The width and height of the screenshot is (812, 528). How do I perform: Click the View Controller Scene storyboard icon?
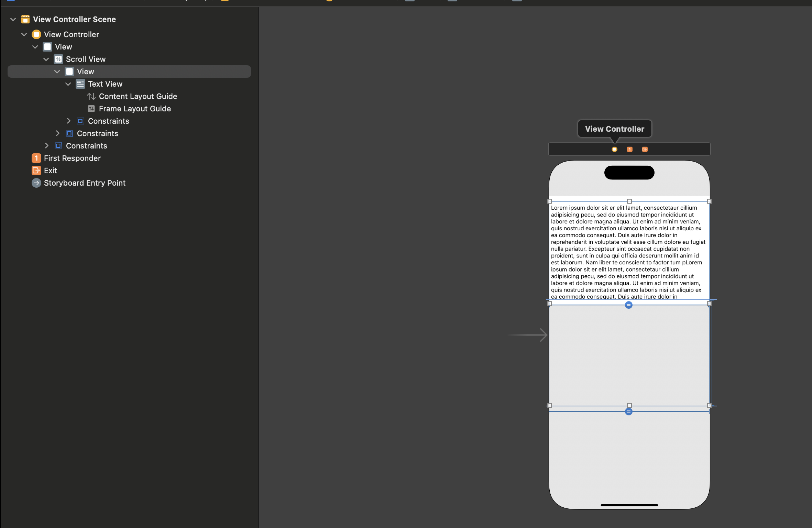25,19
